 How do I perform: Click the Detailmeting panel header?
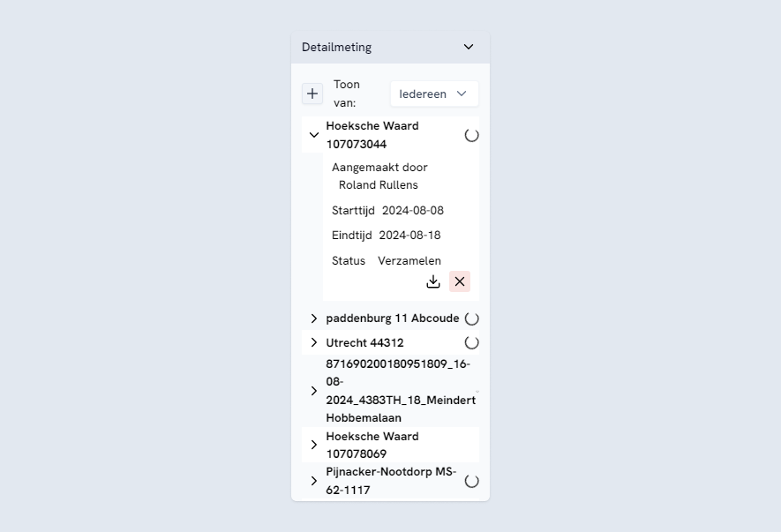(x=336, y=47)
